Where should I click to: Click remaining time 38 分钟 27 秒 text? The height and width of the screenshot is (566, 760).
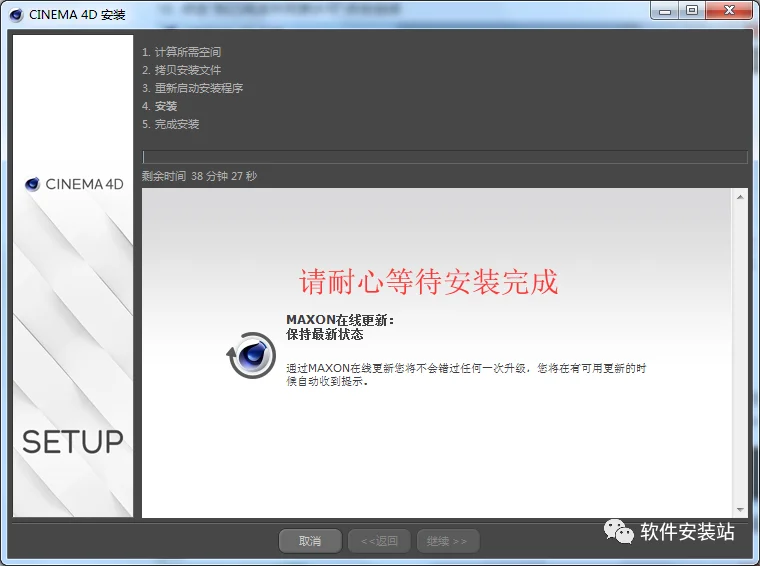point(199,176)
